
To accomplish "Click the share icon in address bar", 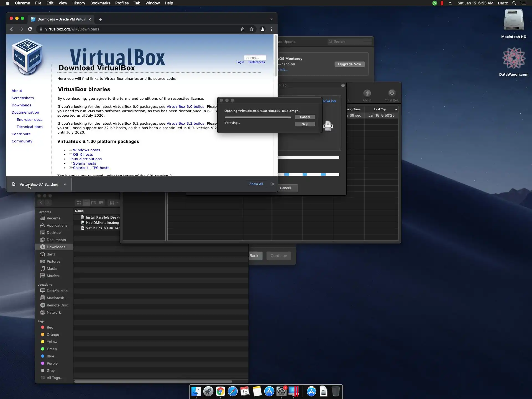I will click(243, 29).
